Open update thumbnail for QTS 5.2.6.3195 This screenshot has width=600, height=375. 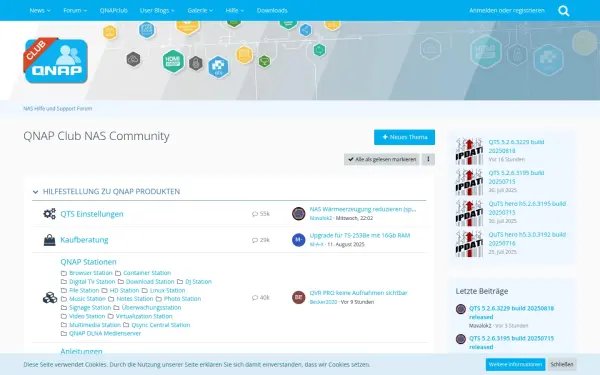pyautogui.click(x=469, y=182)
